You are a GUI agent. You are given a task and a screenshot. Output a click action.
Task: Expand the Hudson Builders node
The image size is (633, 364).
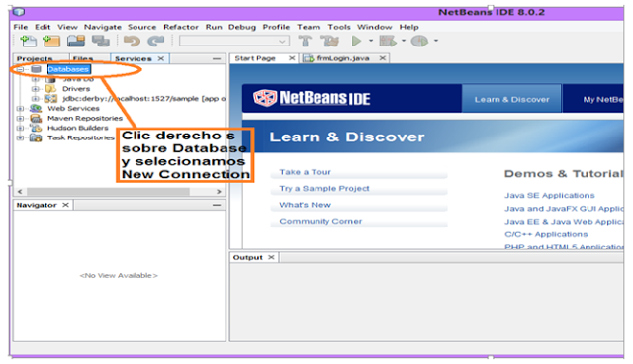[x=20, y=128]
